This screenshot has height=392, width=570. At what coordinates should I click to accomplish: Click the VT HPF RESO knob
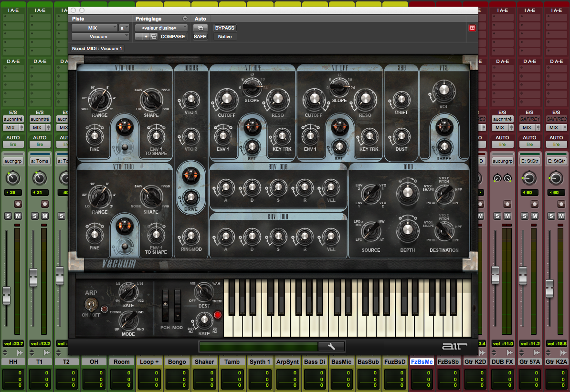[278, 99]
